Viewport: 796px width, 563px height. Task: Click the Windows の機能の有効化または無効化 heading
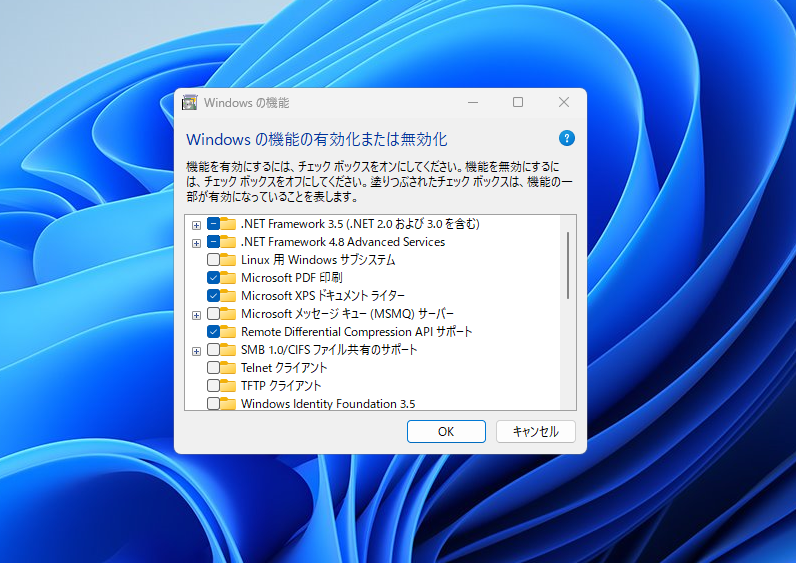[317, 139]
